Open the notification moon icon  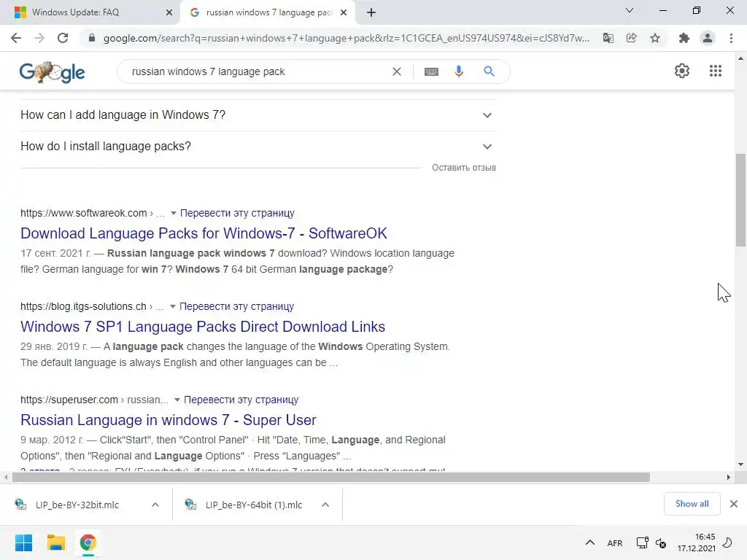(727, 542)
